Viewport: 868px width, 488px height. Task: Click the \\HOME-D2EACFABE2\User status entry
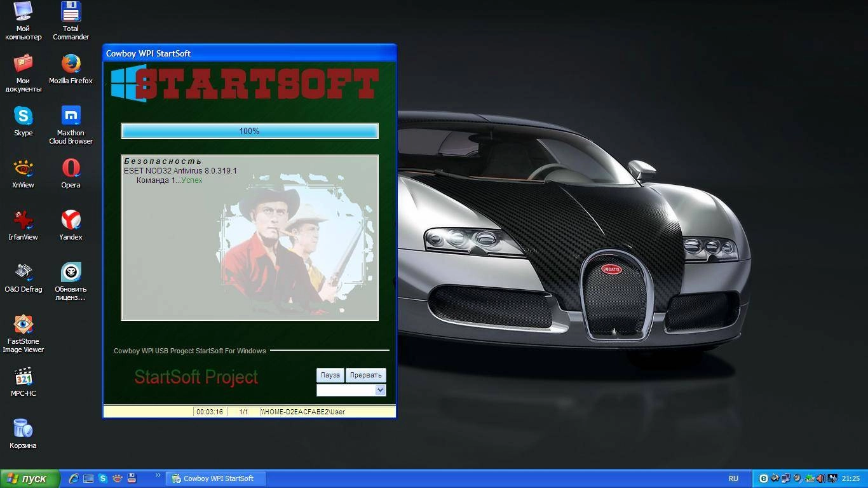(303, 412)
